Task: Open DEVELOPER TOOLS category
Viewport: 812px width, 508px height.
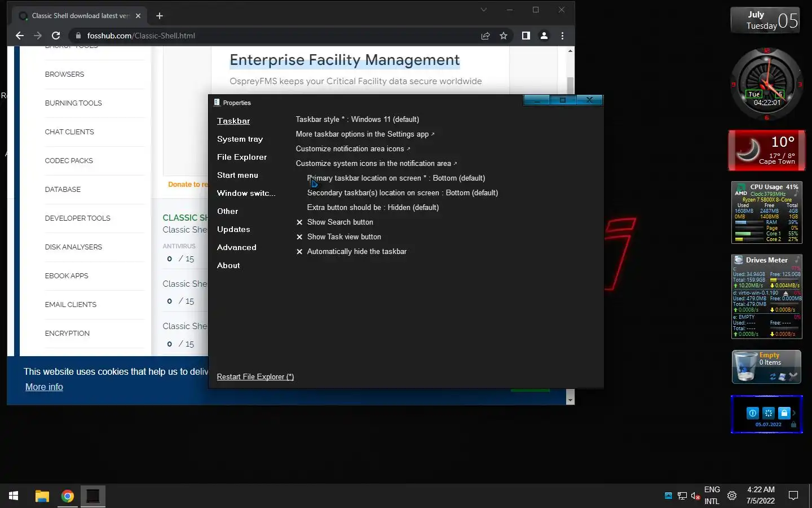Action: click(x=77, y=218)
